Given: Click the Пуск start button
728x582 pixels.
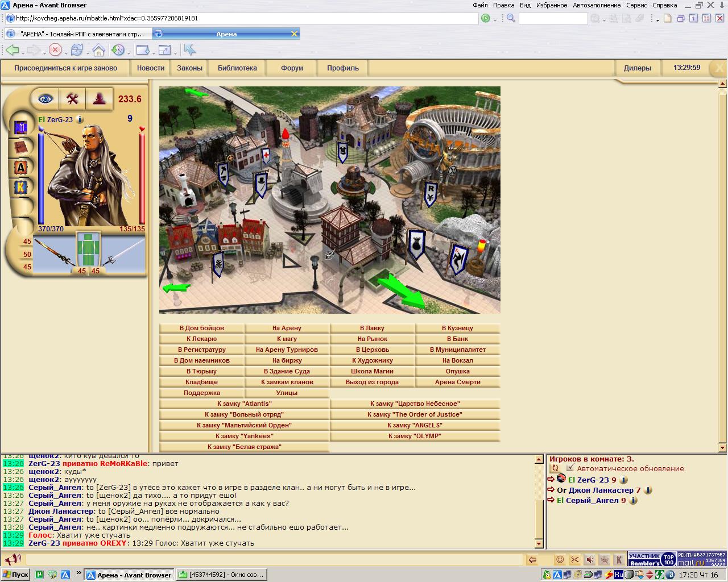Looking at the screenshot, I should [16, 575].
